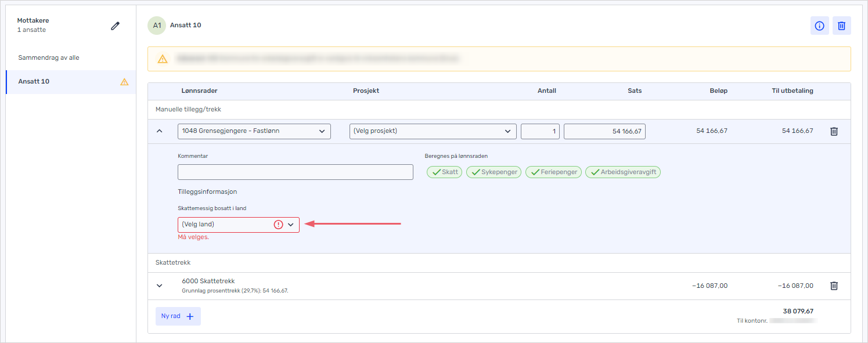Click the A1 avatar badge

point(157,26)
